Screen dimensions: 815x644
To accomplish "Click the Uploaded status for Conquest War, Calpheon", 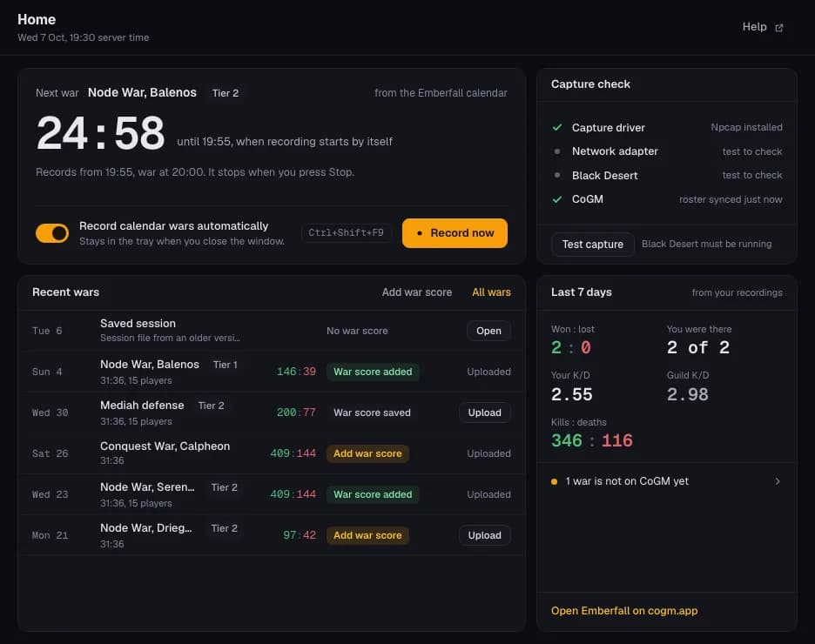I will coord(488,453).
